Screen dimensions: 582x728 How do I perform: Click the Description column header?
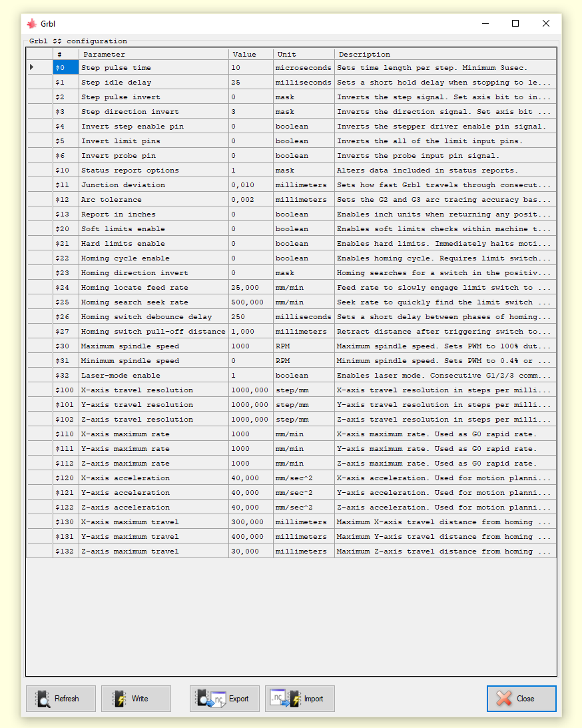[446, 54]
